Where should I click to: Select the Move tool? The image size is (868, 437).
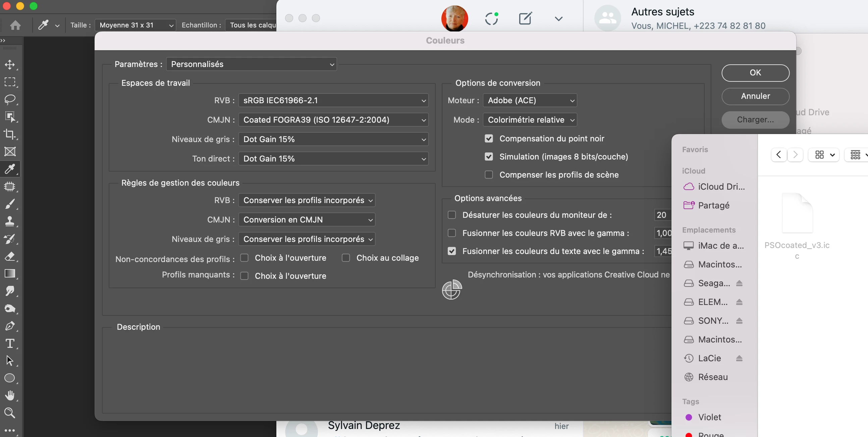click(10, 64)
